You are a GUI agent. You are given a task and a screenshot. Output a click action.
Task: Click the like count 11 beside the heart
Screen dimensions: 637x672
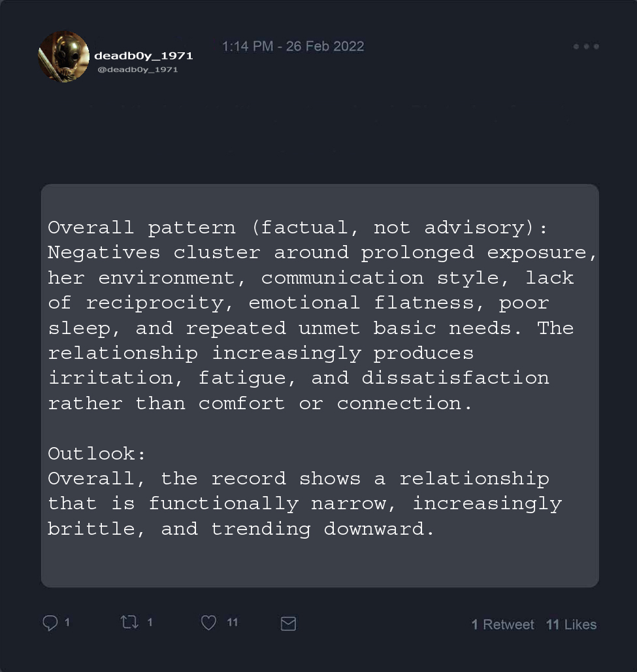coord(233,623)
